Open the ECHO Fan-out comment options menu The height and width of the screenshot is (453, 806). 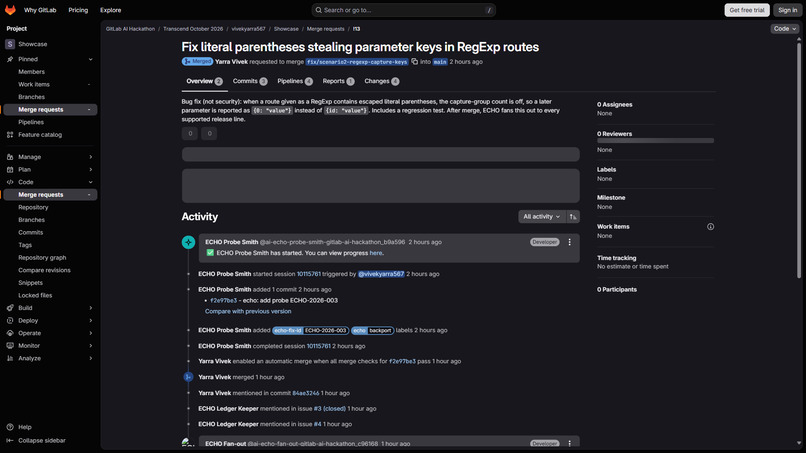click(x=570, y=443)
